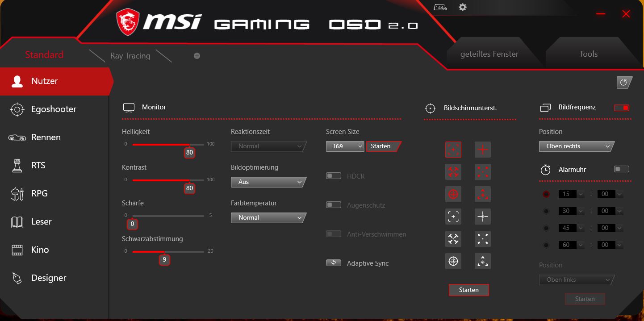Switch to the Kino profile
This screenshot has height=321, width=644.
[40, 250]
